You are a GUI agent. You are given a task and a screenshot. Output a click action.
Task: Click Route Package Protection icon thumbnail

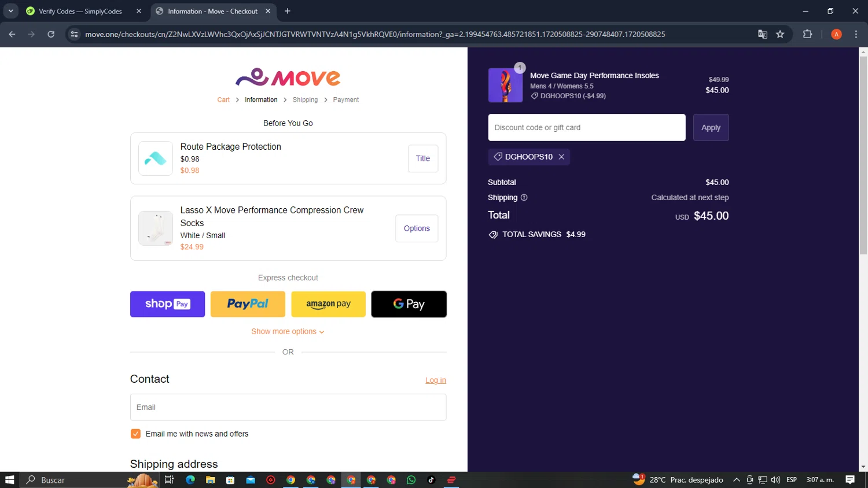click(x=156, y=158)
